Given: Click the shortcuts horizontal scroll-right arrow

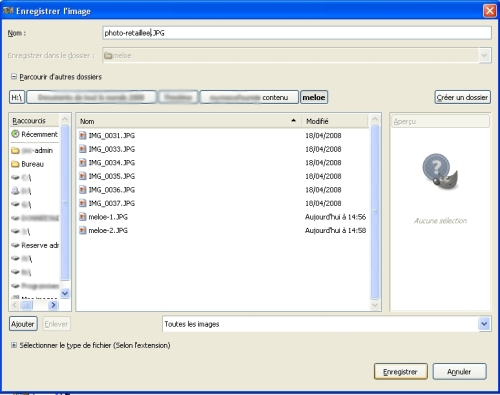Looking at the screenshot, I should 53,305.
